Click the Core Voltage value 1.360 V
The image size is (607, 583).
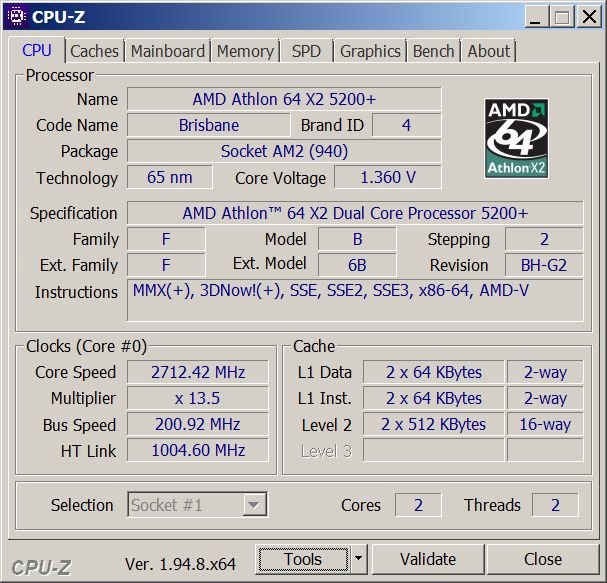coord(388,177)
